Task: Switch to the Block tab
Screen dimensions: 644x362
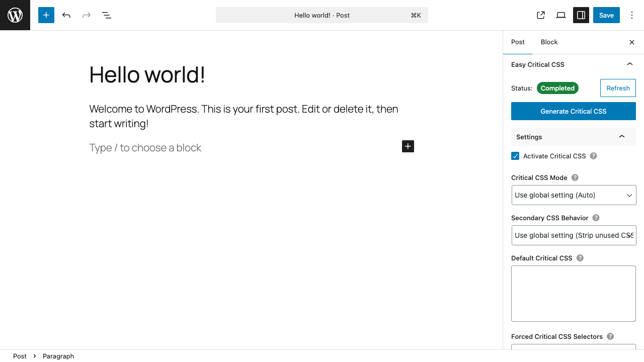Action: (549, 42)
